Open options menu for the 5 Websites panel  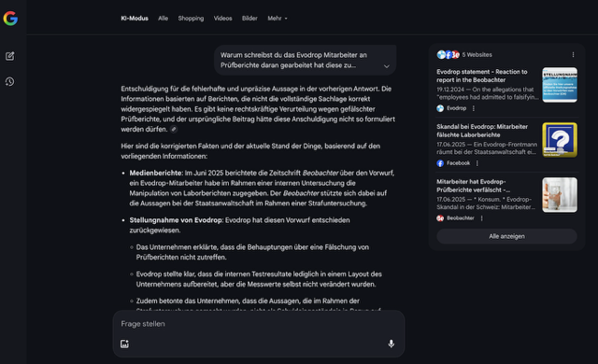pyautogui.click(x=573, y=55)
